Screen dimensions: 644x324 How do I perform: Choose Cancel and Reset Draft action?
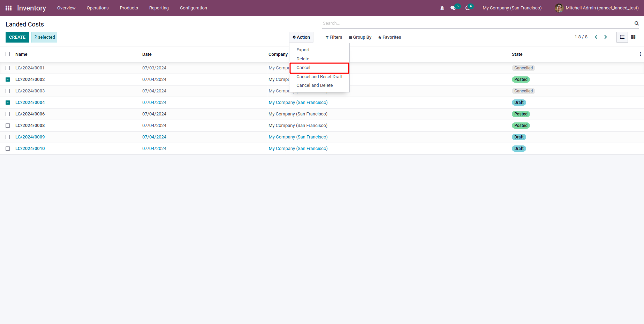point(319,77)
